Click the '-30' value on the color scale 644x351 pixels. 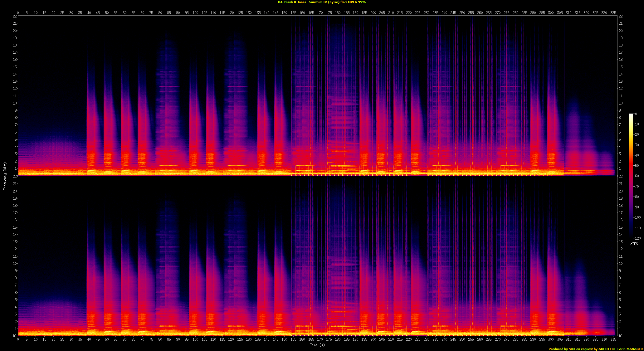636,145
